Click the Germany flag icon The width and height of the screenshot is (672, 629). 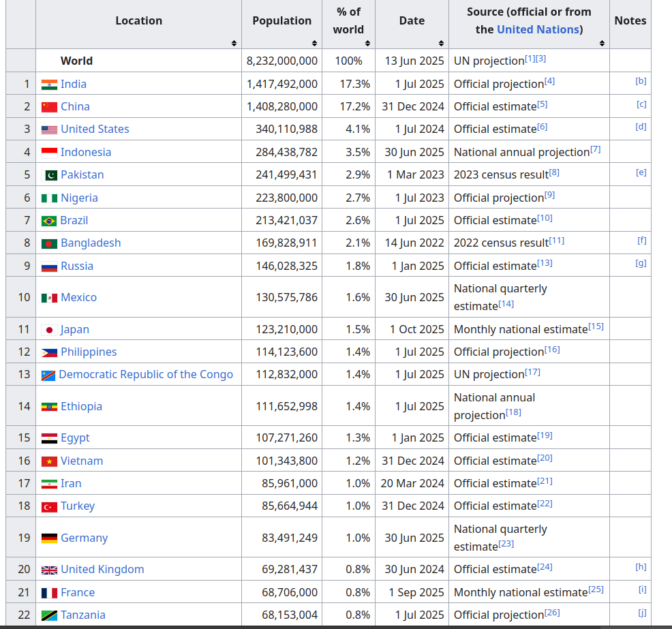[x=49, y=538]
